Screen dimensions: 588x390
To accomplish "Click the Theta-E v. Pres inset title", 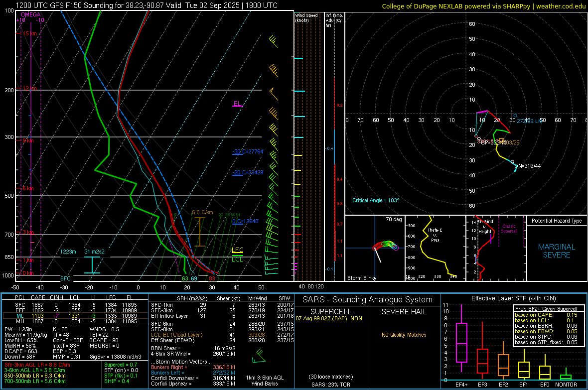I will pos(435,235).
